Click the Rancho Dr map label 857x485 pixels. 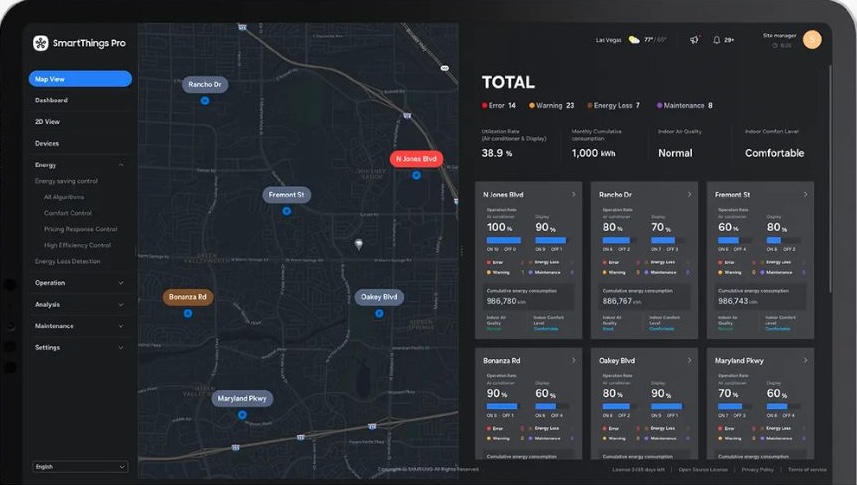205,84
